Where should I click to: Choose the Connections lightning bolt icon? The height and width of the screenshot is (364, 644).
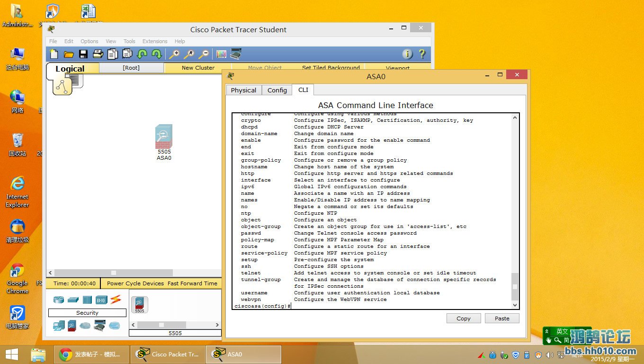point(116,300)
